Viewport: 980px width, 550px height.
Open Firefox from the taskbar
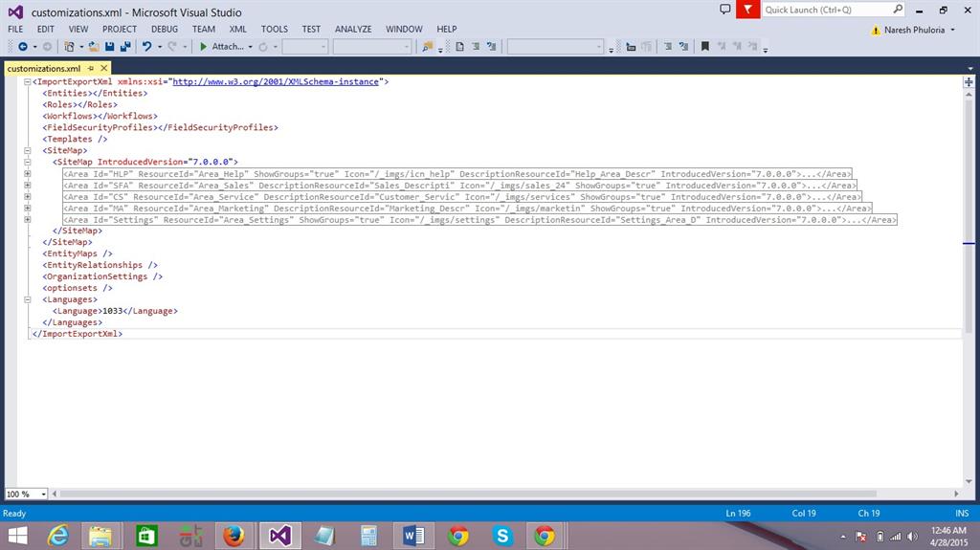[234, 536]
